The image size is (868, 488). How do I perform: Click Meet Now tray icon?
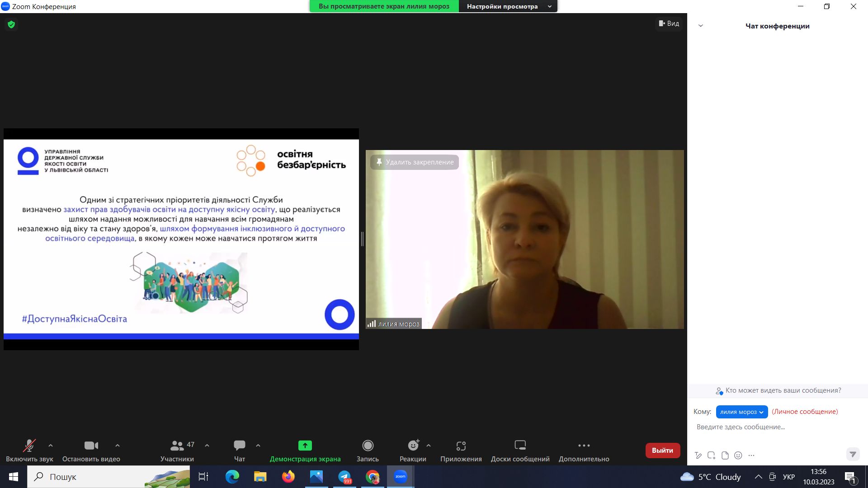pos(773,477)
